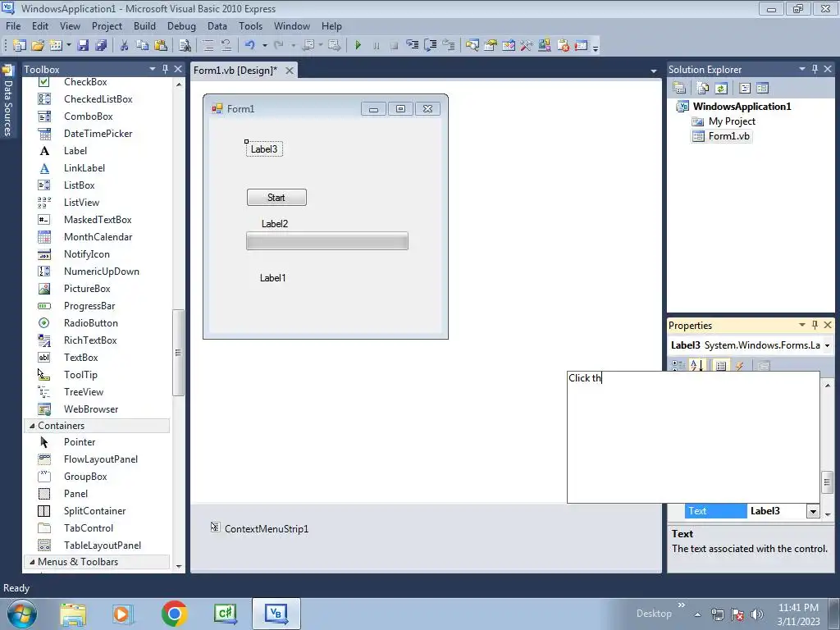
Task: Click the Error List toolbar icon
Action: point(563,46)
